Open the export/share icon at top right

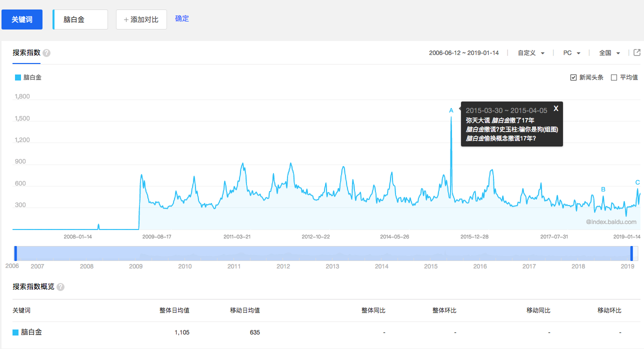[636, 52]
